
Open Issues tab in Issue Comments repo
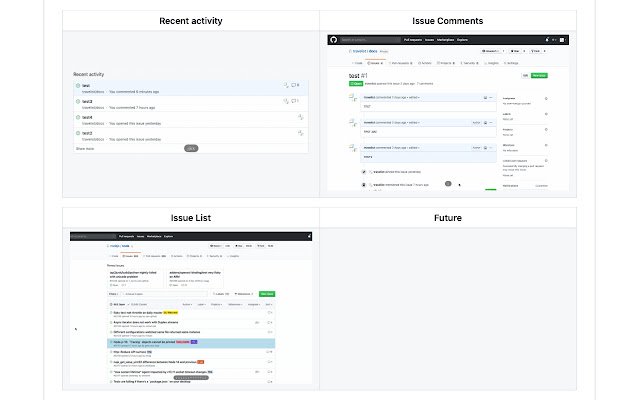375,63
